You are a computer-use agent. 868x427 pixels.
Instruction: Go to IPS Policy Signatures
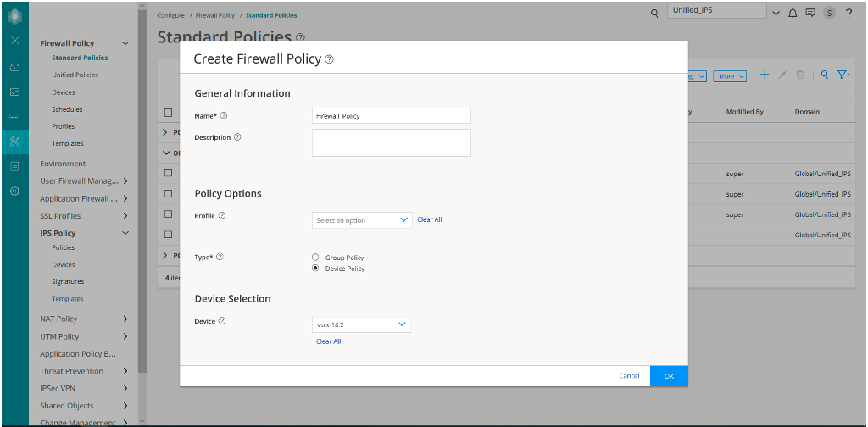(x=68, y=281)
